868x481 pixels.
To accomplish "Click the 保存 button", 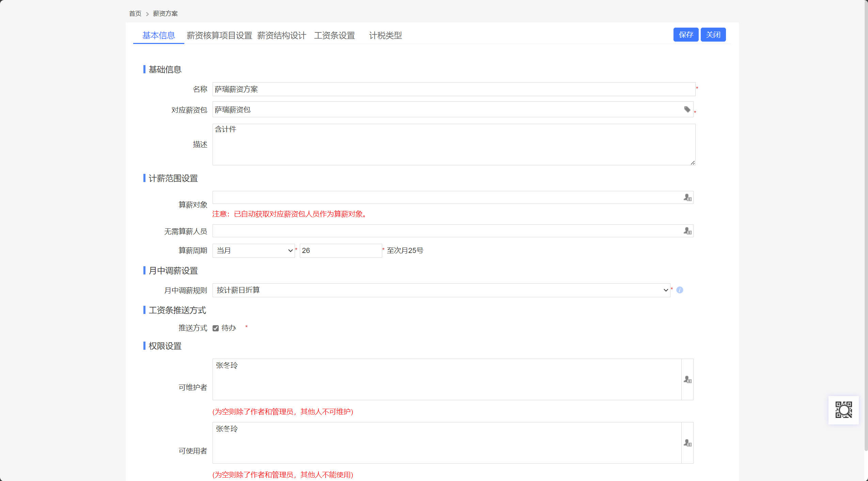I will 685,35.
